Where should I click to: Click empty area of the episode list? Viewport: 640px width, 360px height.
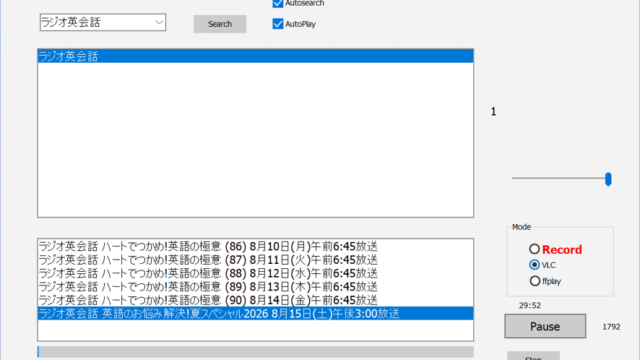click(256, 330)
